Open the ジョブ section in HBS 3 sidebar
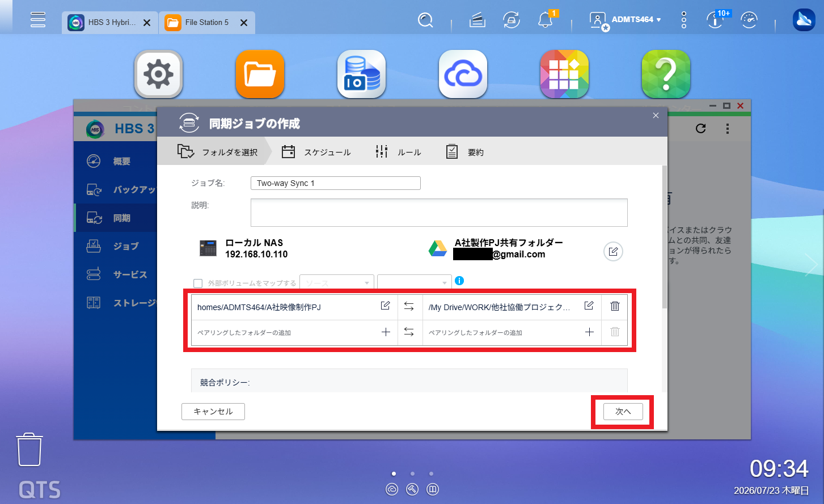This screenshot has width=824, height=504. tap(116, 246)
